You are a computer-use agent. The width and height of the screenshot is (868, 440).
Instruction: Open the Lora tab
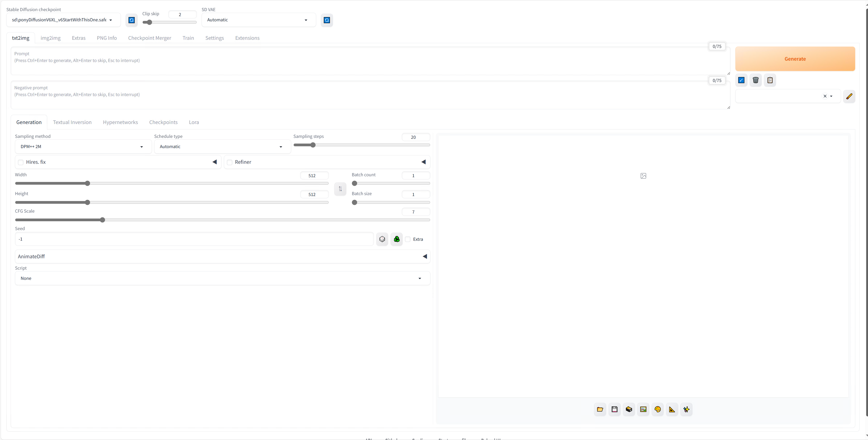[x=194, y=122]
